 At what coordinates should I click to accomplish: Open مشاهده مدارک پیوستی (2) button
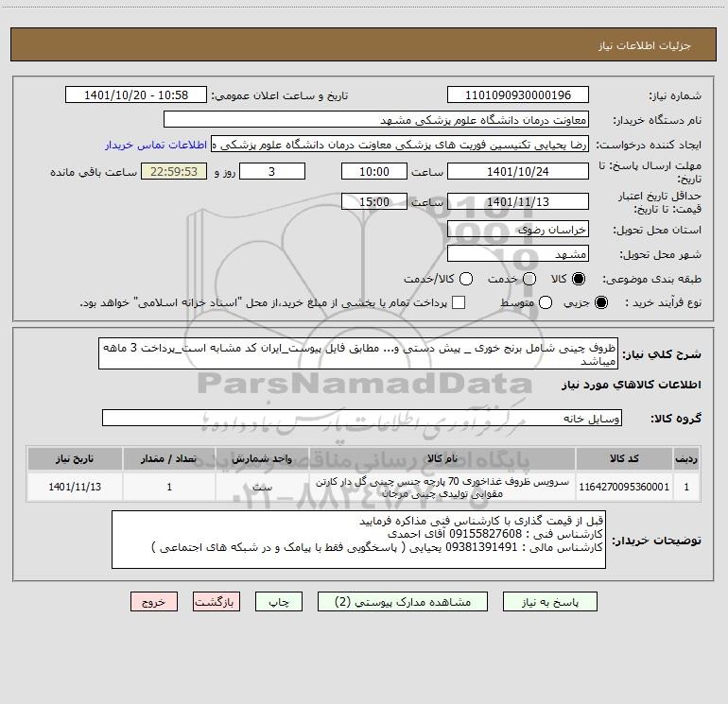click(403, 602)
